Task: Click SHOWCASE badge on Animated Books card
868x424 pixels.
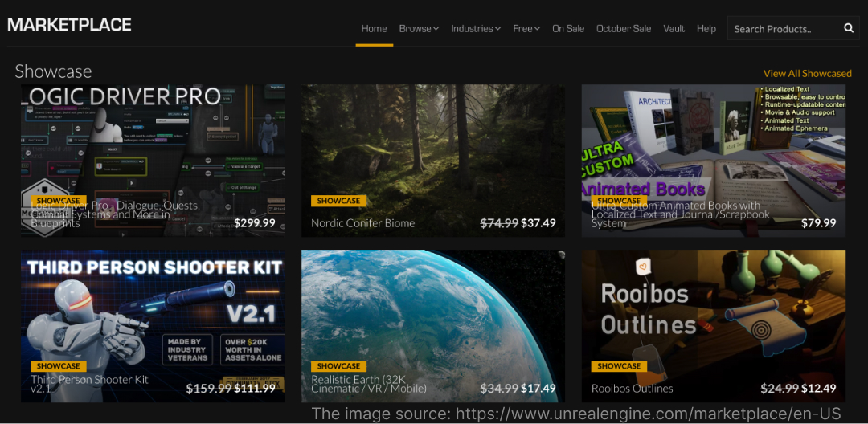Action: [x=619, y=201]
